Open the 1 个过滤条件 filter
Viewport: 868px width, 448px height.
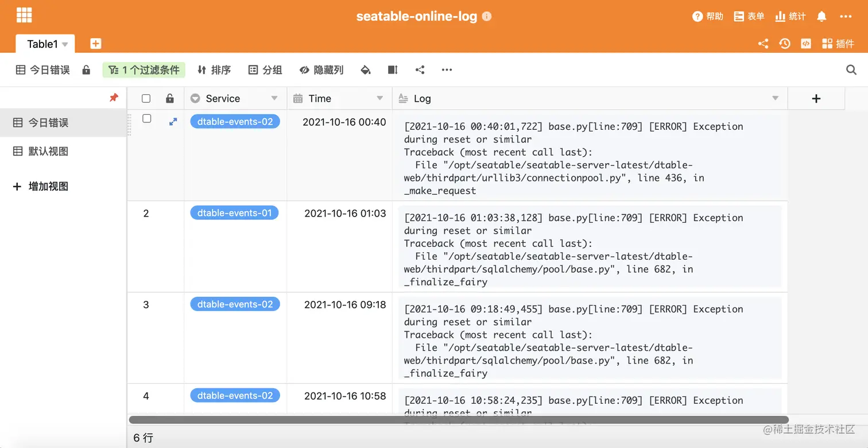coord(144,70)
